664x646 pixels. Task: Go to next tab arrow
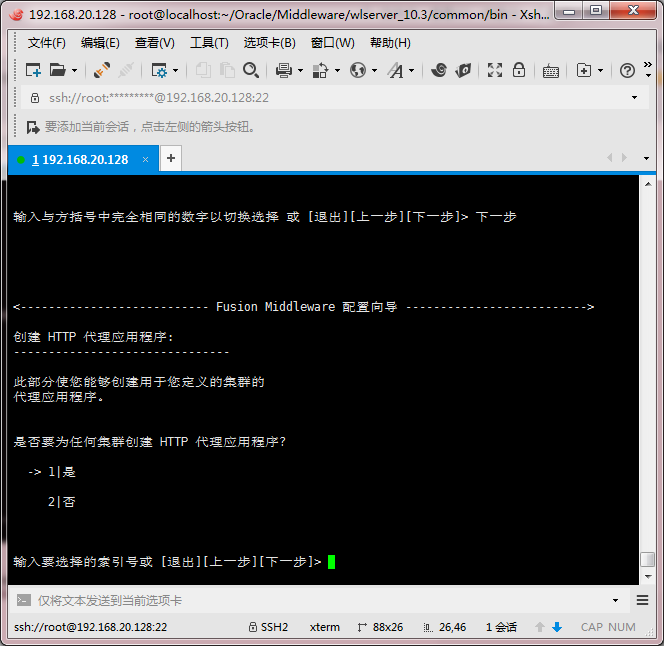point(624,158)
